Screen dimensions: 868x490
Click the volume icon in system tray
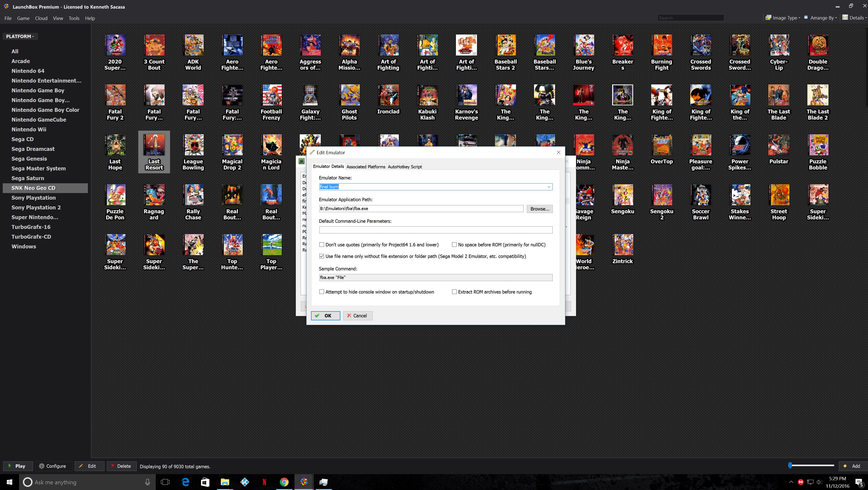coord(819,482)
